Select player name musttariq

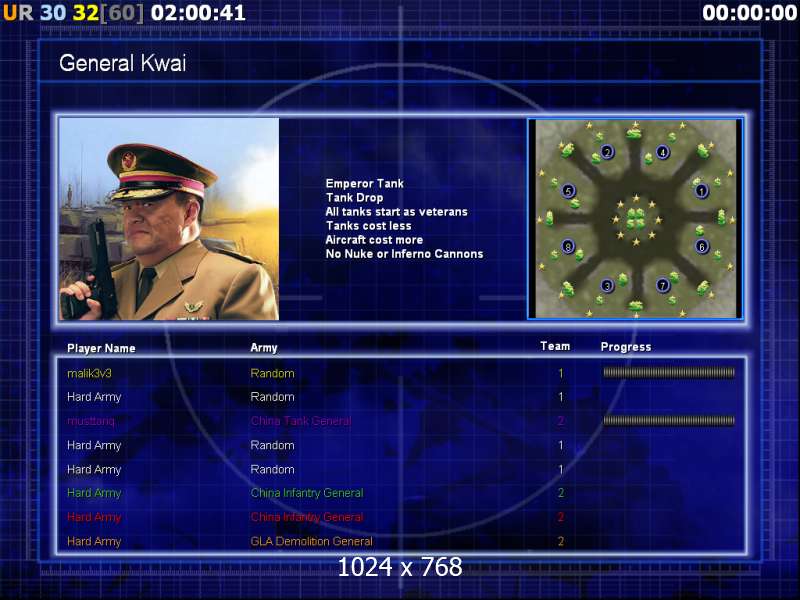point(91,421)
